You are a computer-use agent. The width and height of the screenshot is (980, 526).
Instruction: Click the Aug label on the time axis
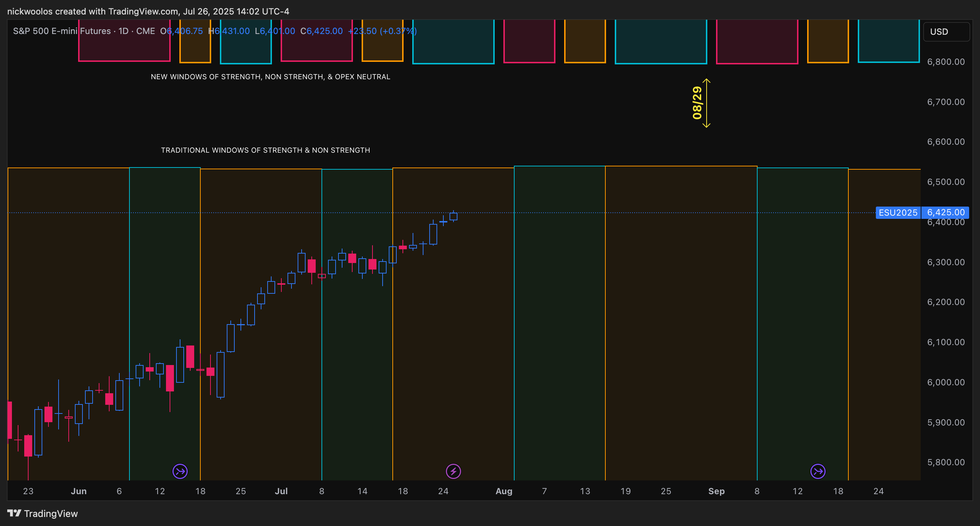point(504,491)
